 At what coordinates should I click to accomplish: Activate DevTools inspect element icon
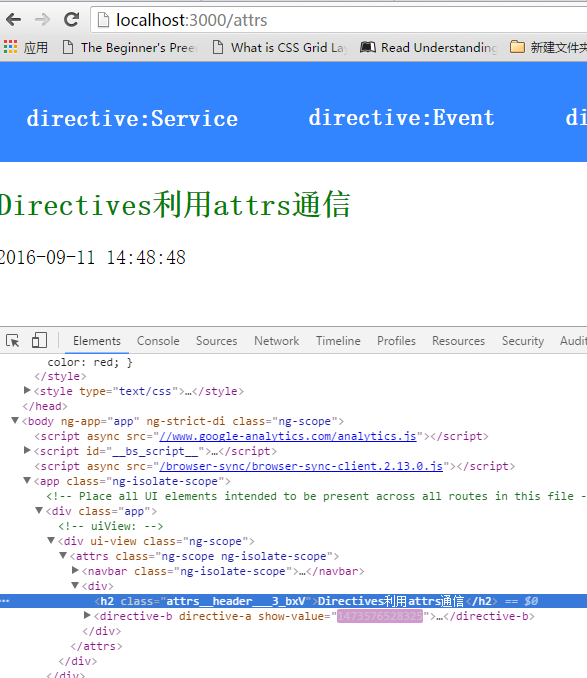[13, 341]
